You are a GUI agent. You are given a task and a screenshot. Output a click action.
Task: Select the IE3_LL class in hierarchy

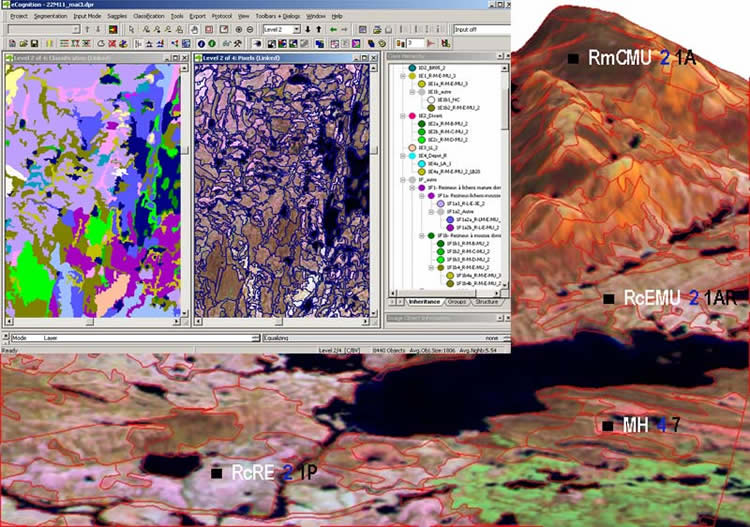click(x=429, y=148)
